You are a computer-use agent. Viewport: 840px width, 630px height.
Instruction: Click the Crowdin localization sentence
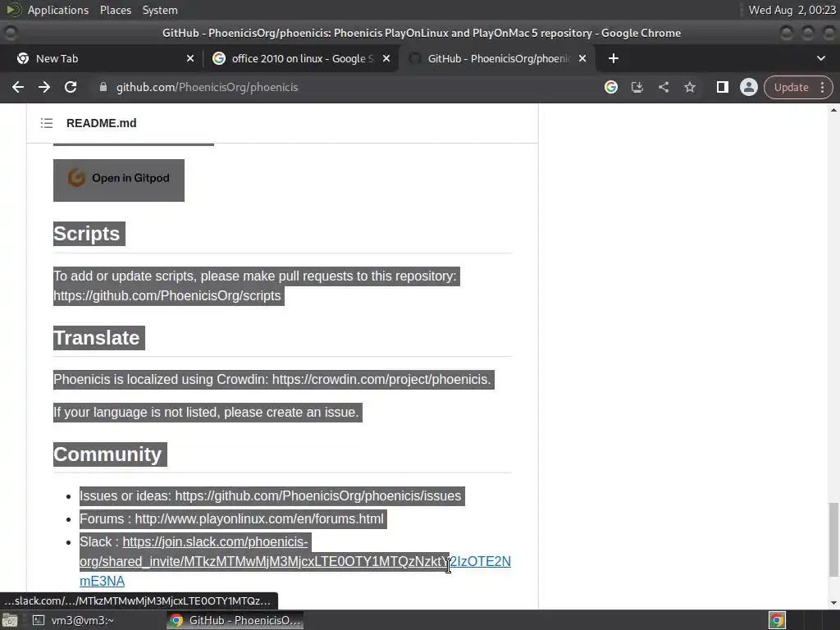pyautogui.click(x=272, y=379)
